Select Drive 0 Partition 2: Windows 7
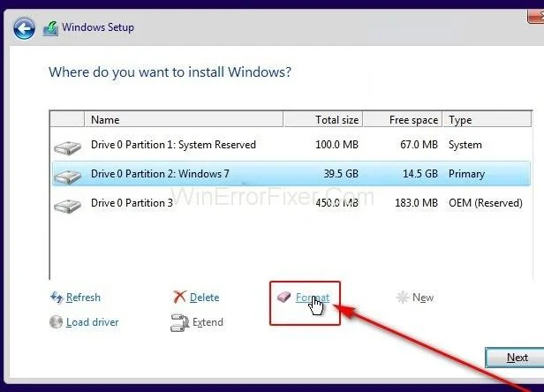The image size is (544, 392). tap(291, 173)
